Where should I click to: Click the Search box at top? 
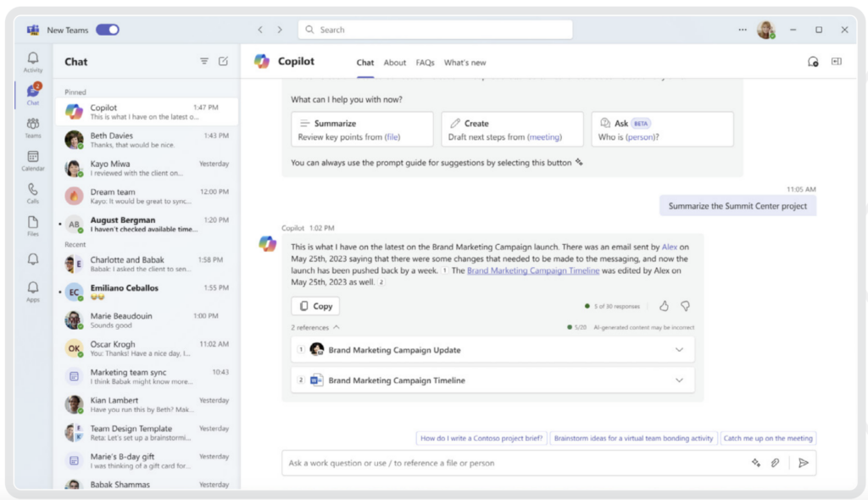435,30
